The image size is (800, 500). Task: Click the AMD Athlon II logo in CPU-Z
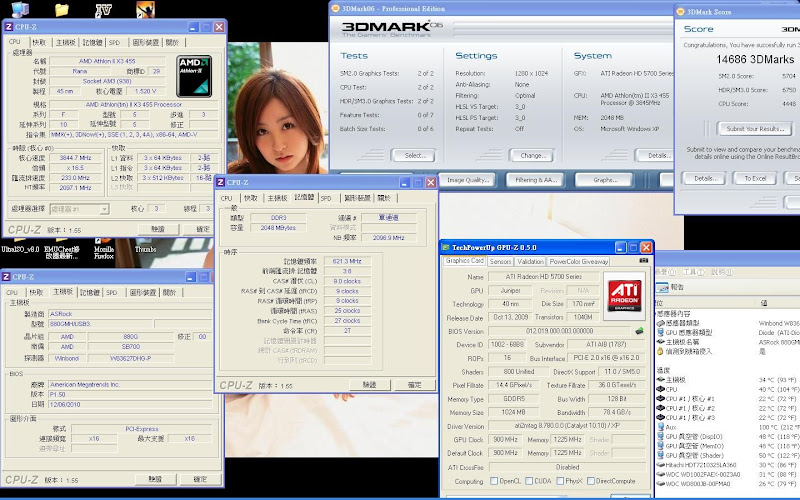pyautogui.click(x=194, y=77)
